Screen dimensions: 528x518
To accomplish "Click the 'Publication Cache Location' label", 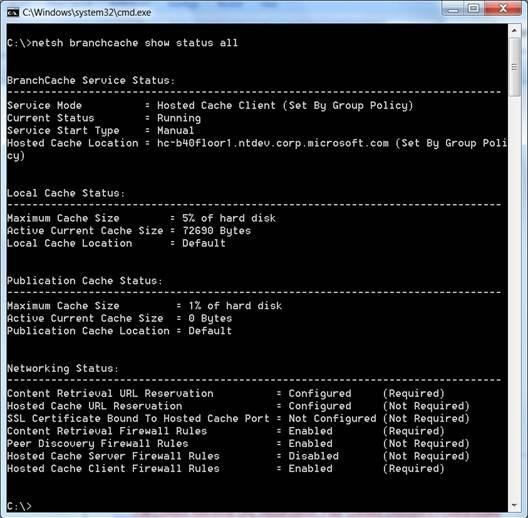I will pos(88,331).
